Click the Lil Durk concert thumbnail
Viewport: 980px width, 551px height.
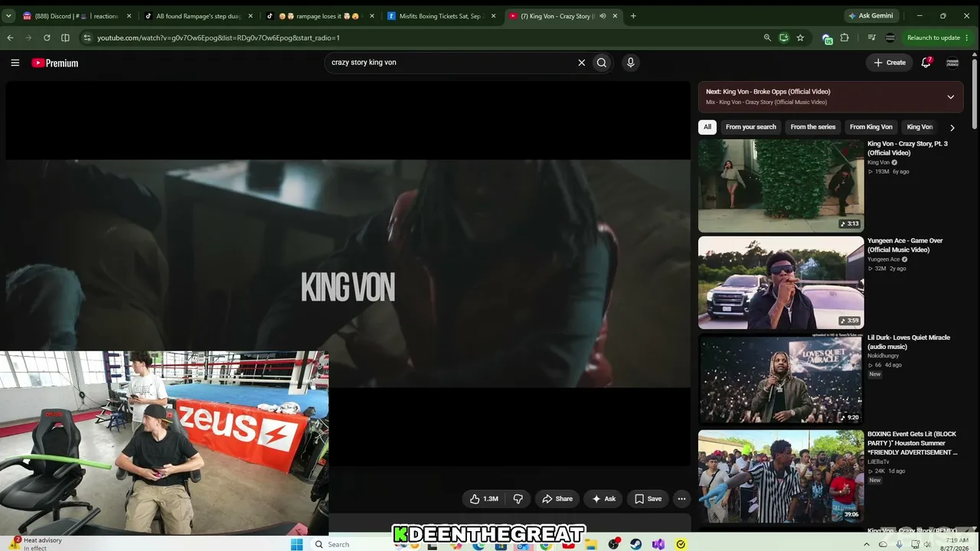[781, 380]
